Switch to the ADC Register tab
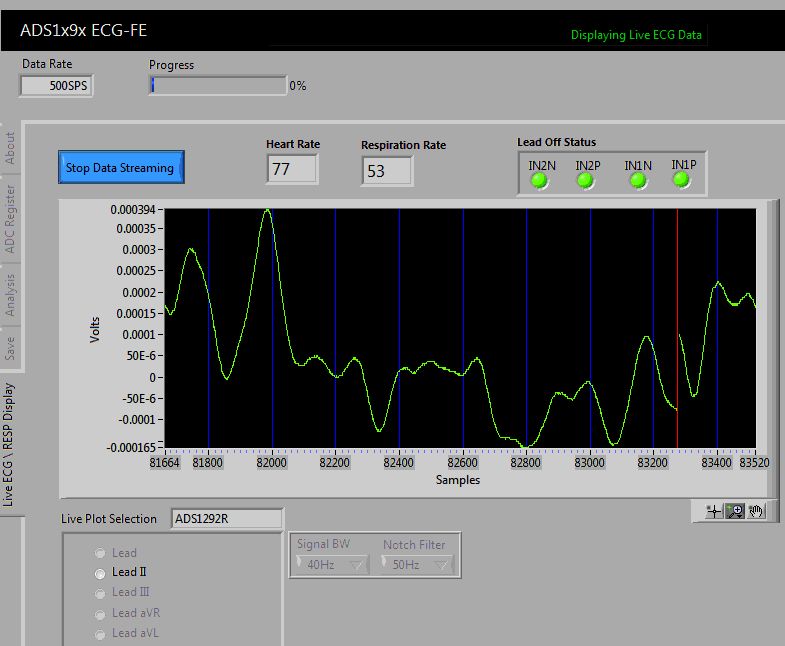Image resolution: width=785 pixels, height=646 pixels. click(10, 219)
